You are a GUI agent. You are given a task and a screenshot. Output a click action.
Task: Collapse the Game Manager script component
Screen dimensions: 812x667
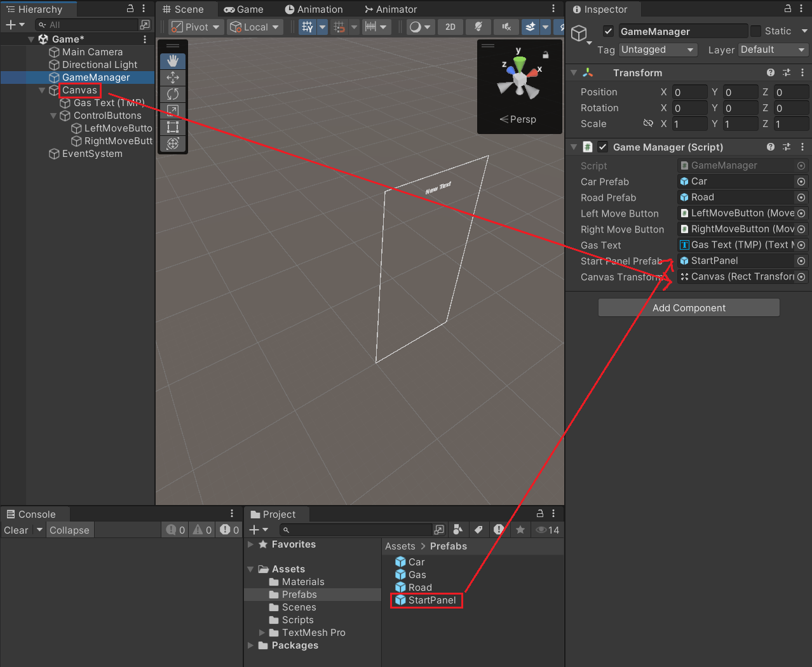(574, 147)
